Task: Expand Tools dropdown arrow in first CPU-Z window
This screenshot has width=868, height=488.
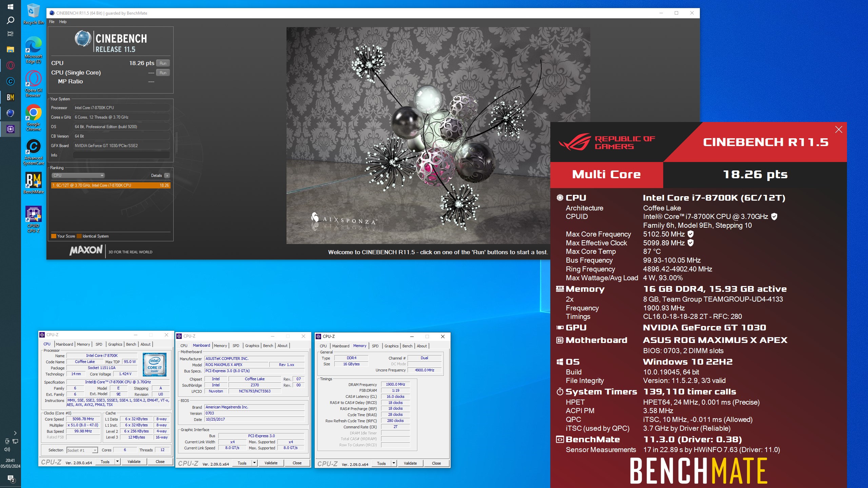Action: [118, 462]
